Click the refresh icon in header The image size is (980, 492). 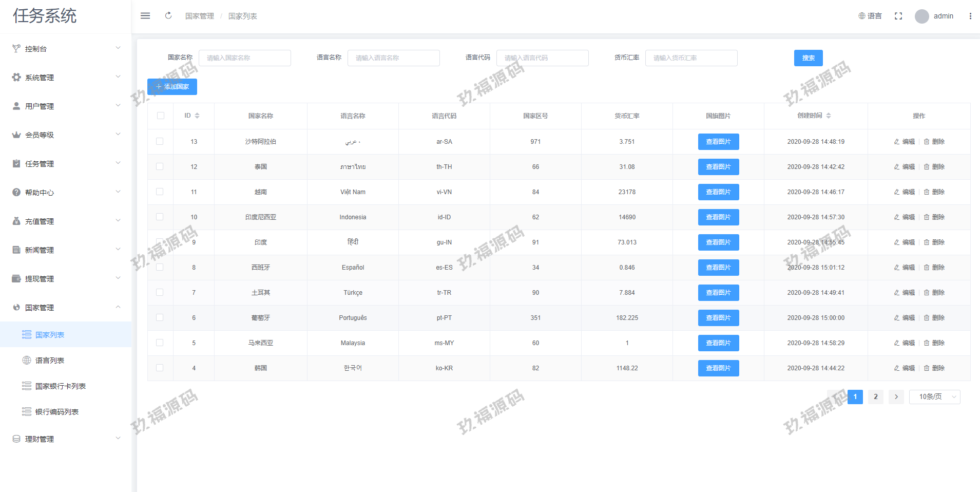coord(168,16)
